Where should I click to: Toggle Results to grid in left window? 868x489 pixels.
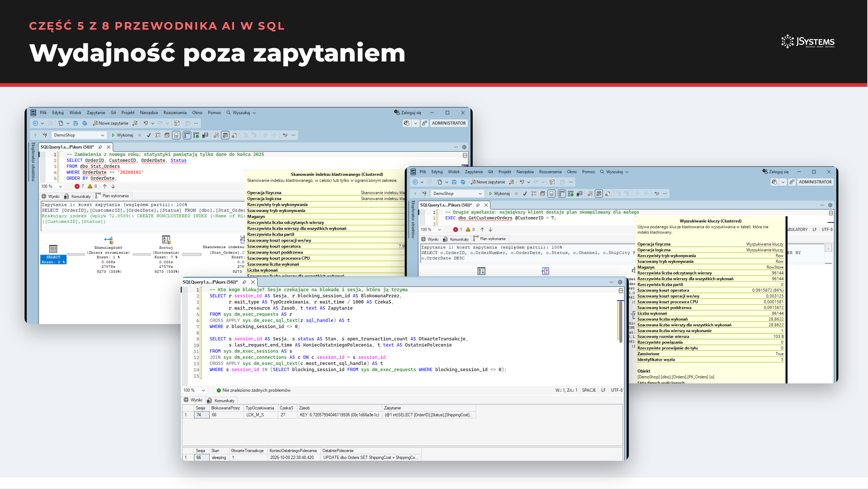point(225,135)
